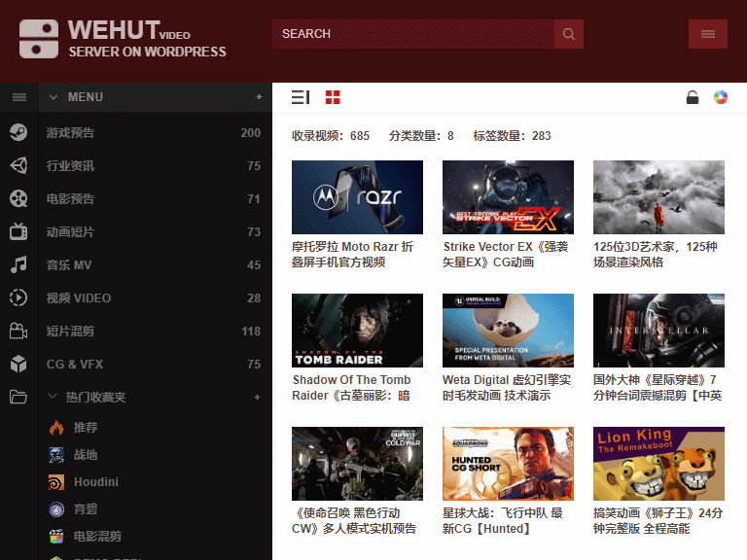This screenshot has height=560, width=747.
Task: Click the TV icon for 动画短片
Action: (18, 231)
